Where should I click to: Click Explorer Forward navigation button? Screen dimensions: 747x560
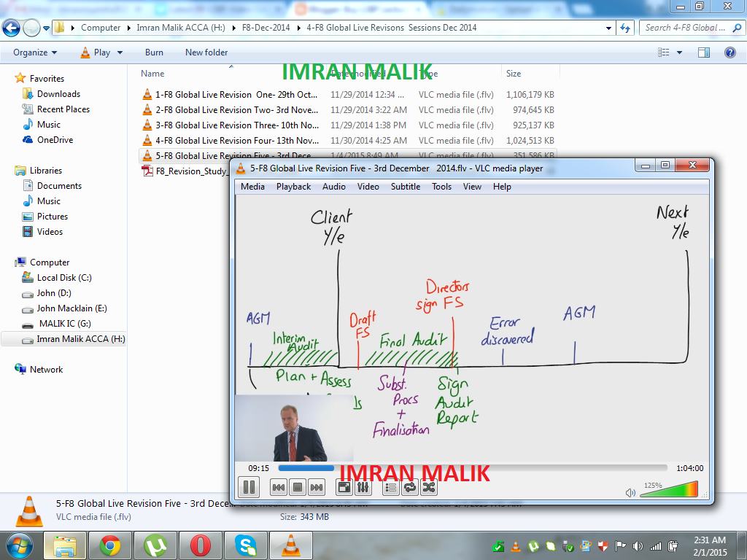(x=31, y=28)
